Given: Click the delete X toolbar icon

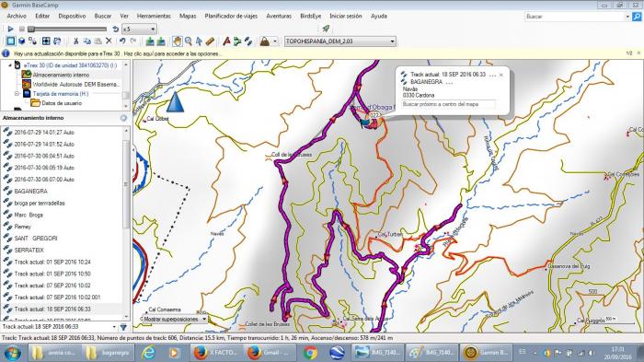Looking at the screenshot, I should pyautogui.click(x=109, y=41).
